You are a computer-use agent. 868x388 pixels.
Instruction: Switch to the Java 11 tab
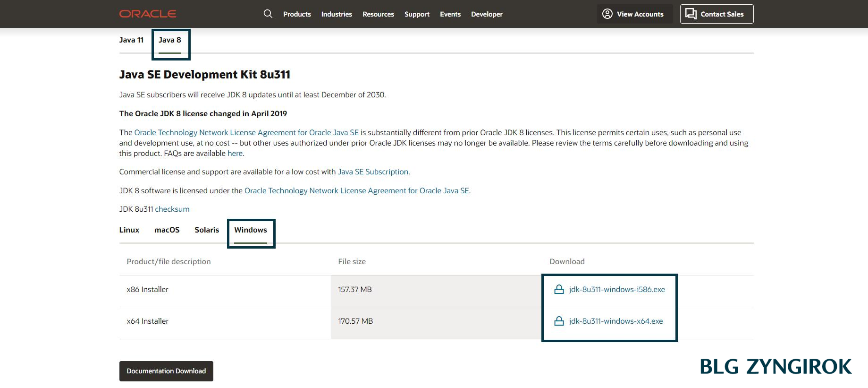pos(131,40)
